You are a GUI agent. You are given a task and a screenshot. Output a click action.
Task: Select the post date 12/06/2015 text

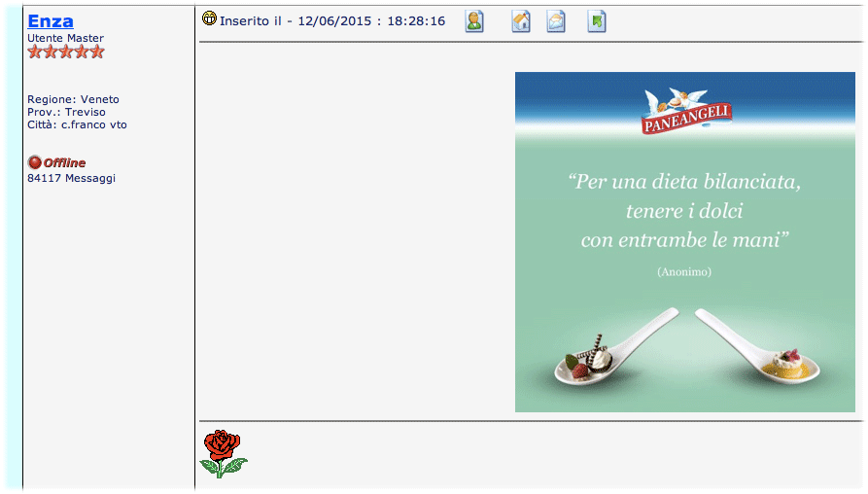pos(334,21)
